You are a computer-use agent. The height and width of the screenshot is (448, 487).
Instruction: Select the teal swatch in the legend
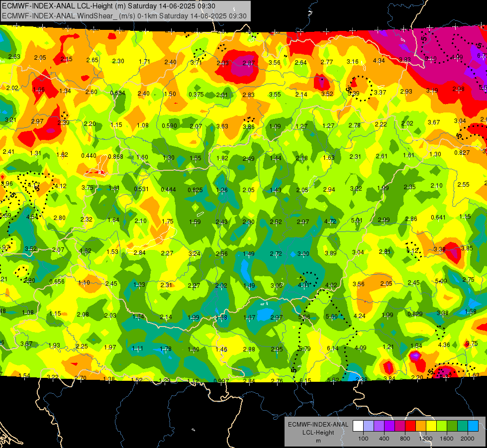(x=463, y=426)
